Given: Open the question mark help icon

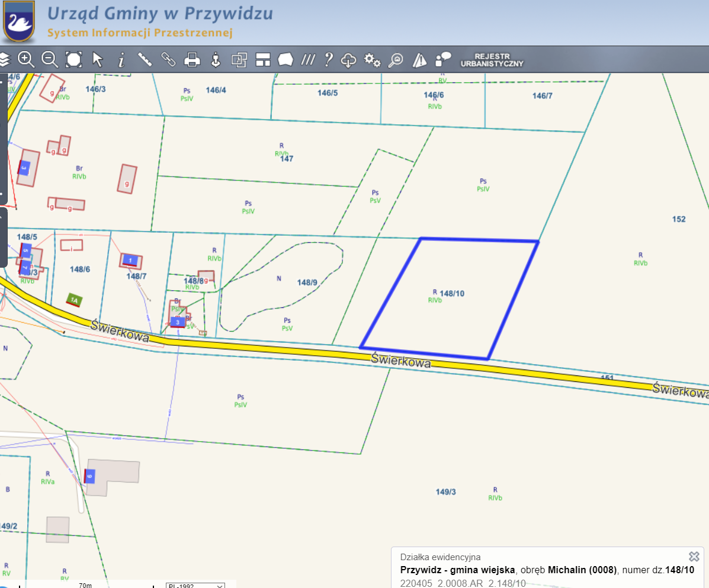Looking at the screenshot, I should pyautogui.click(x=328, y=59).
